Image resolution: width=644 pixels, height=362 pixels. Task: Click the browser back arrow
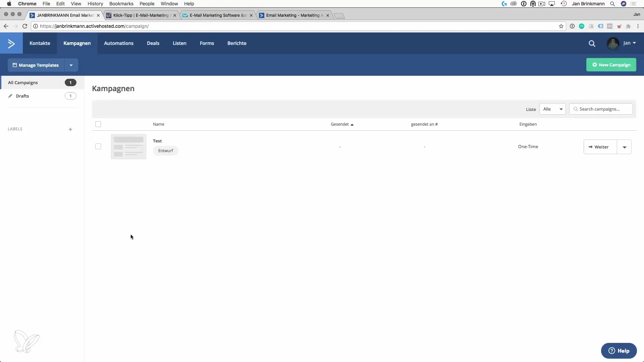click(x=6, y=26)
